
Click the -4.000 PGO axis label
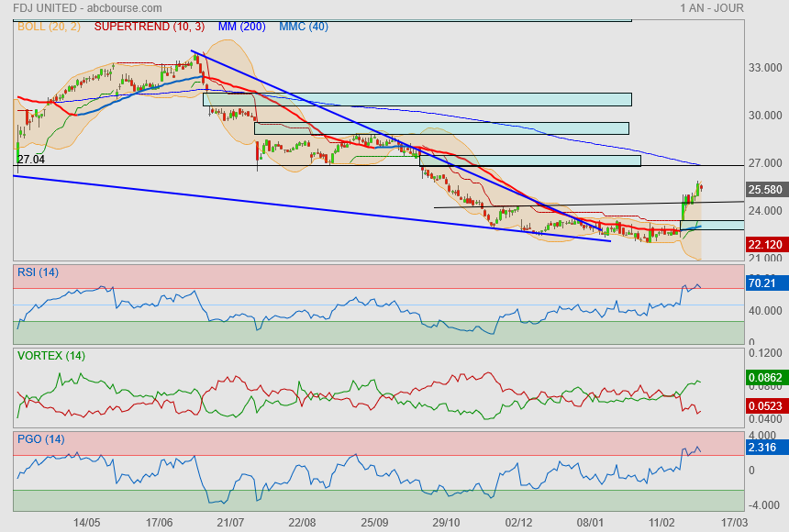764,505
